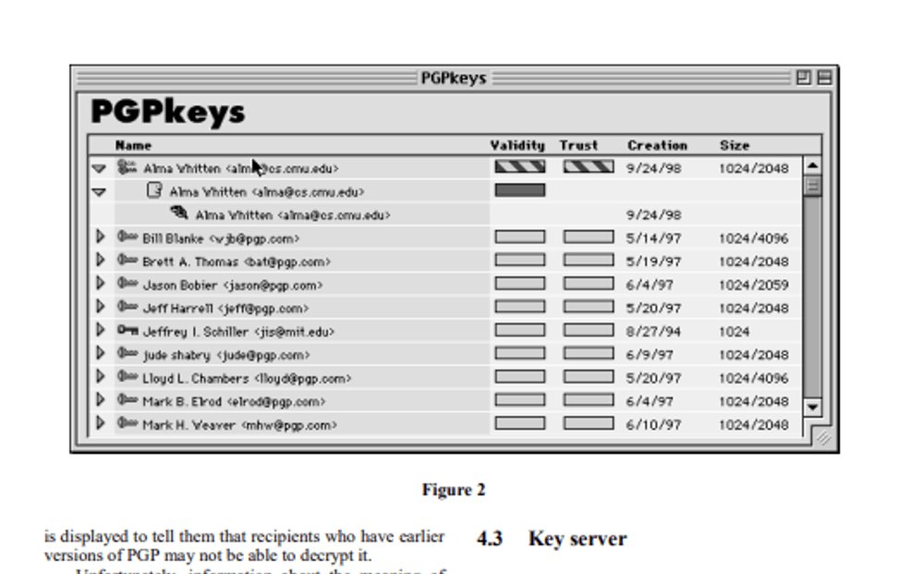Screen dimensions: 924x574
Task: Select the jude shabry <jude@pgp.com> row
Action: tap(446, 354)
